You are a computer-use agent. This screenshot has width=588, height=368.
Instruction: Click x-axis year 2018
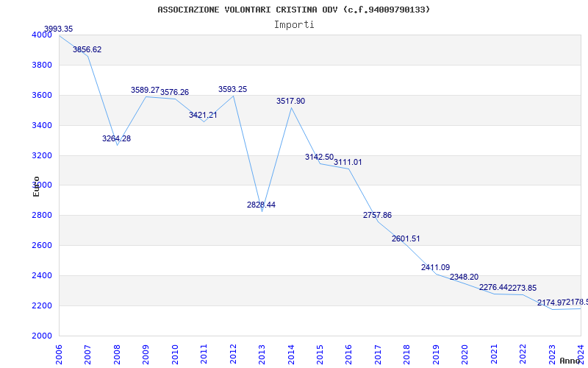pyautogui.click(x=407, y=355)
